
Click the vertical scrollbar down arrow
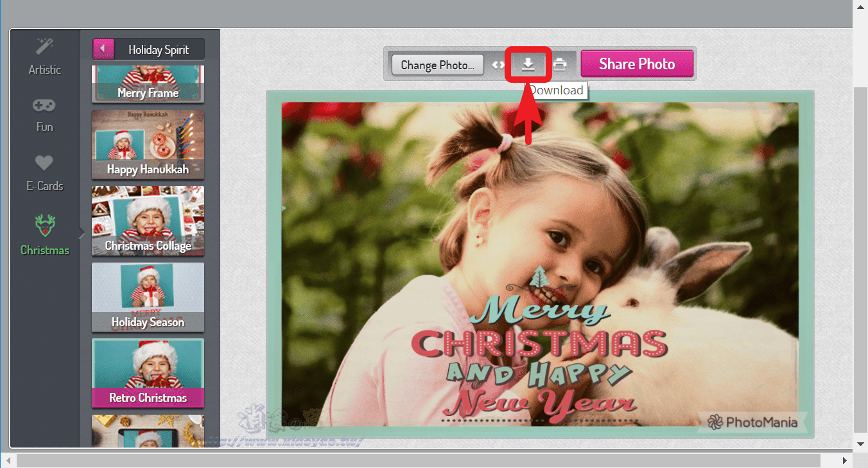861,444
